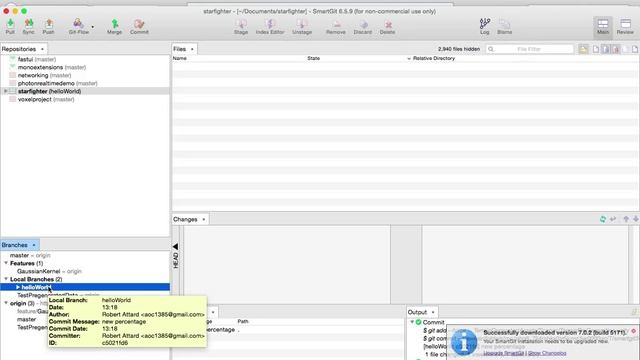Select the fastui repository
The image size is (640, 360).
click(x=37, y=59)
